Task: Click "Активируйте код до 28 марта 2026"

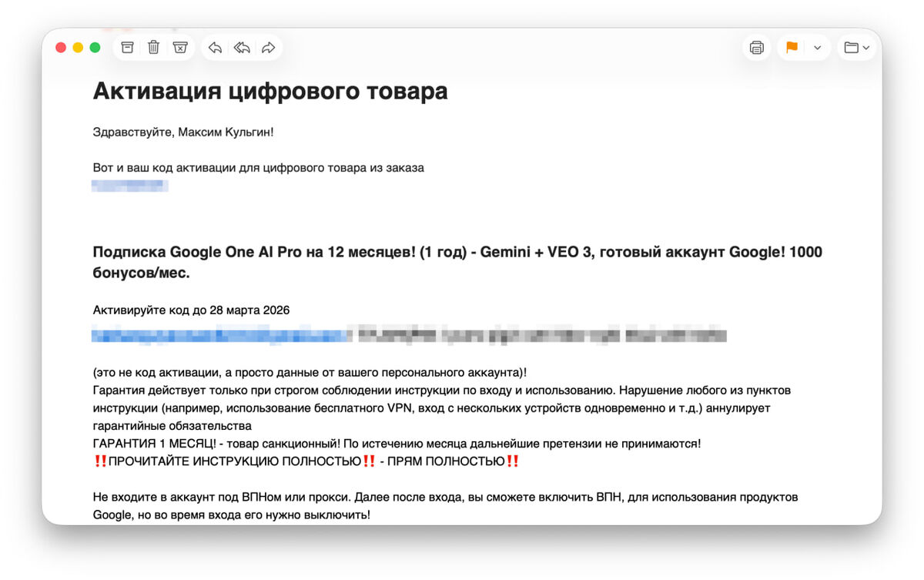Action: [x=191, y=310]
